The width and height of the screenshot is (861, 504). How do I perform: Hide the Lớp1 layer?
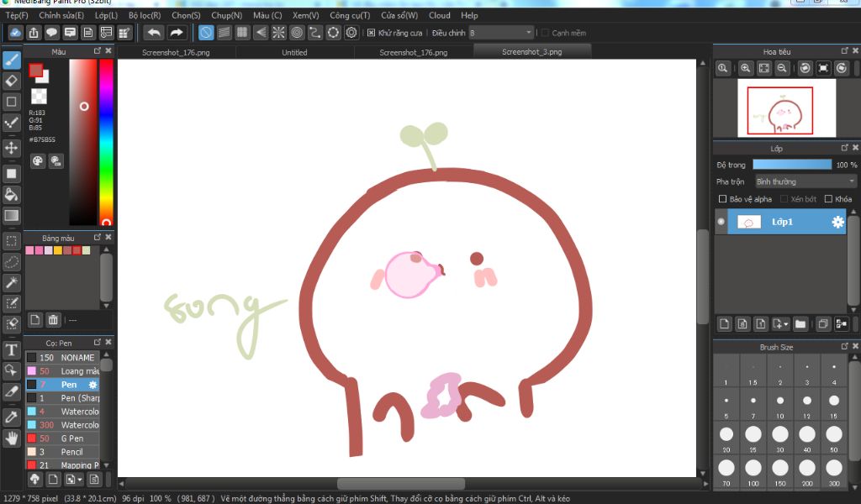[x=721, y=222]
